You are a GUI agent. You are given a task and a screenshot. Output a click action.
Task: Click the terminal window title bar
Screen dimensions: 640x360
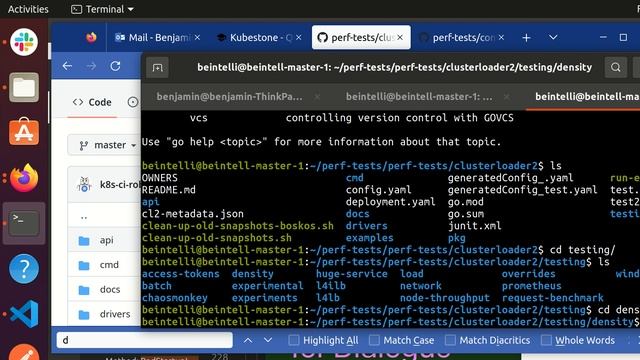(394, 67)
